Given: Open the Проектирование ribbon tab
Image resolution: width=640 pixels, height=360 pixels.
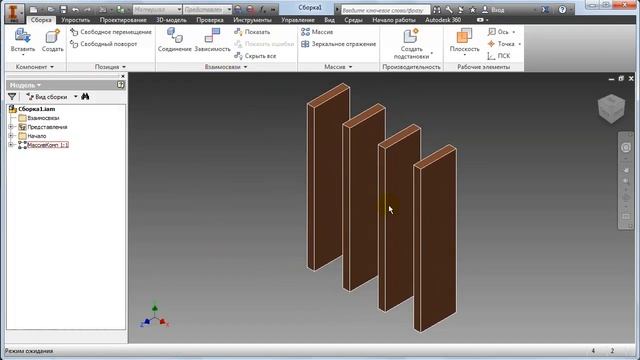Looking at the screenshot, I should pos(123,20).
